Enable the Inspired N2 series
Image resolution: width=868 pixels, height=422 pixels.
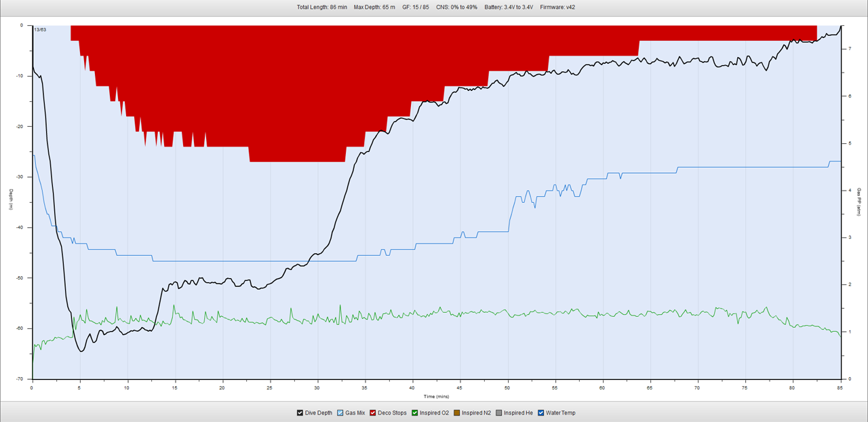coord(456,413)
